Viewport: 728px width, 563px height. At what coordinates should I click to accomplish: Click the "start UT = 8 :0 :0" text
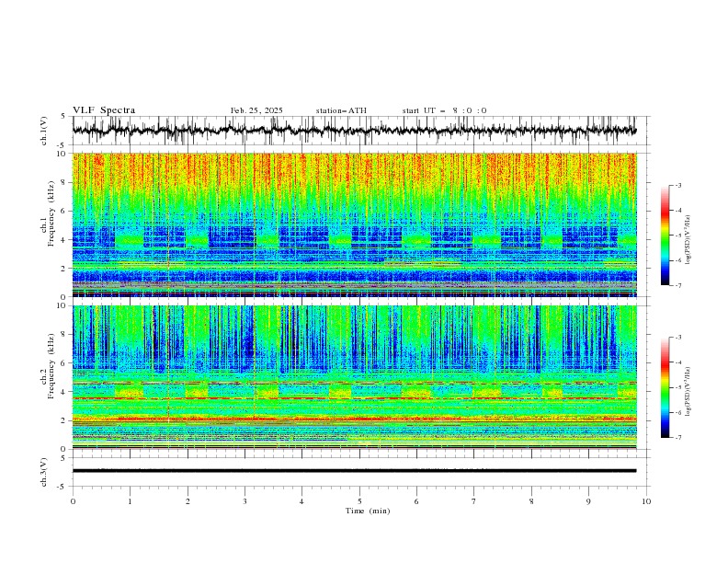[x=444, y=110]
